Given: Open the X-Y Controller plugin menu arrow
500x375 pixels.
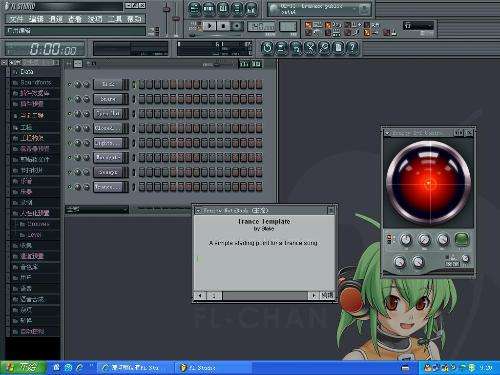Looking at the screenshot, I should (x=387, y=133).
